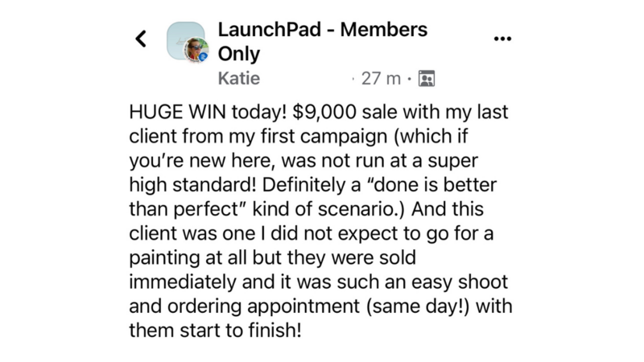Screen dimensions: 644x362
Task: Click the "HUGE WIN today!" opening text
Action: point(208,112)
